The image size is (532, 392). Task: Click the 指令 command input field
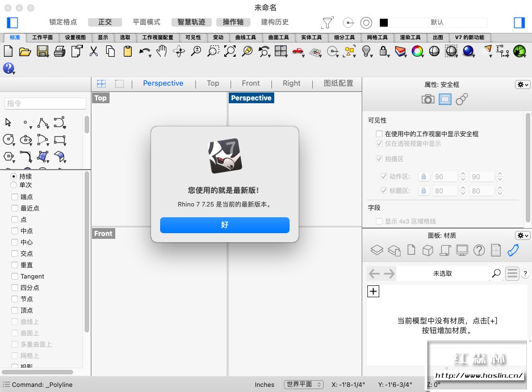(x=45, y=103)
